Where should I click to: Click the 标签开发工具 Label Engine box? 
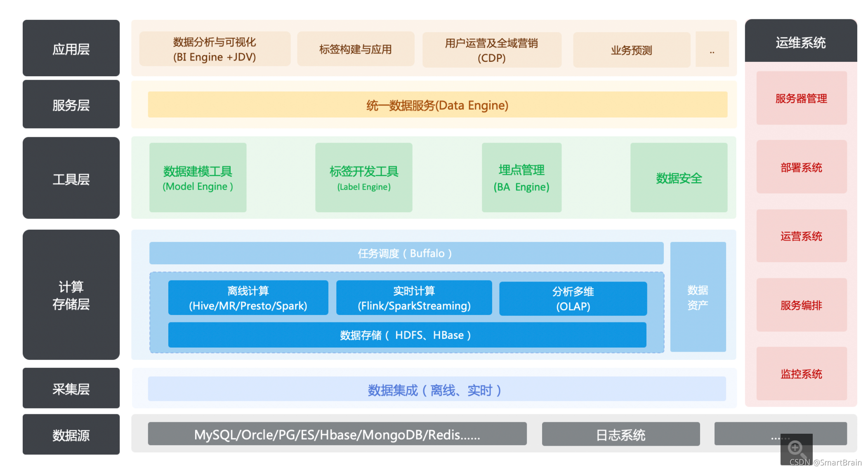coord(363,178)
